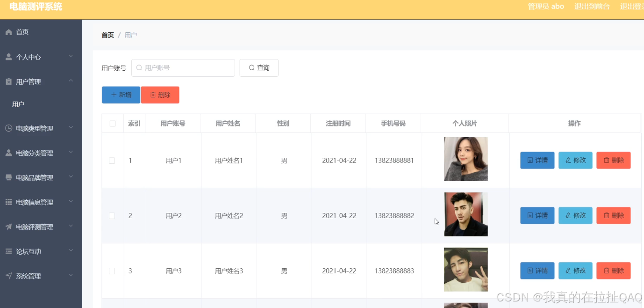Click the person icon for 个人中心
The width and height of the screenshot is (644, 308).
[x=8, y=57]
